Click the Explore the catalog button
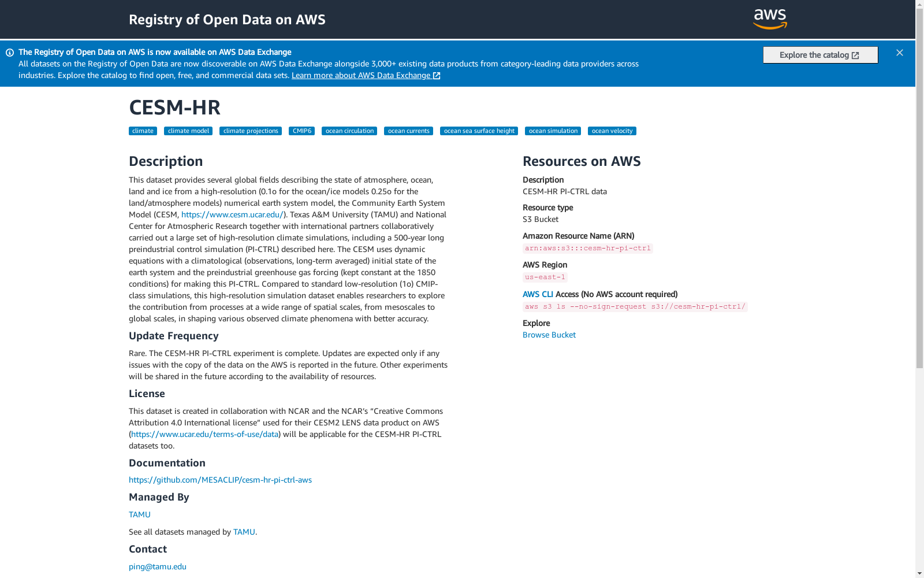This screenshot has width=924, height=578. [x=820, y=55]
